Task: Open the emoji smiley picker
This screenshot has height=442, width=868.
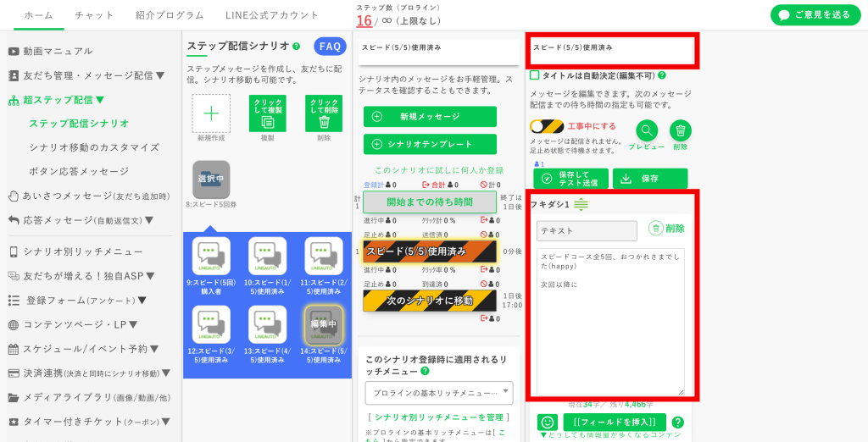Action: pos(548,422)
